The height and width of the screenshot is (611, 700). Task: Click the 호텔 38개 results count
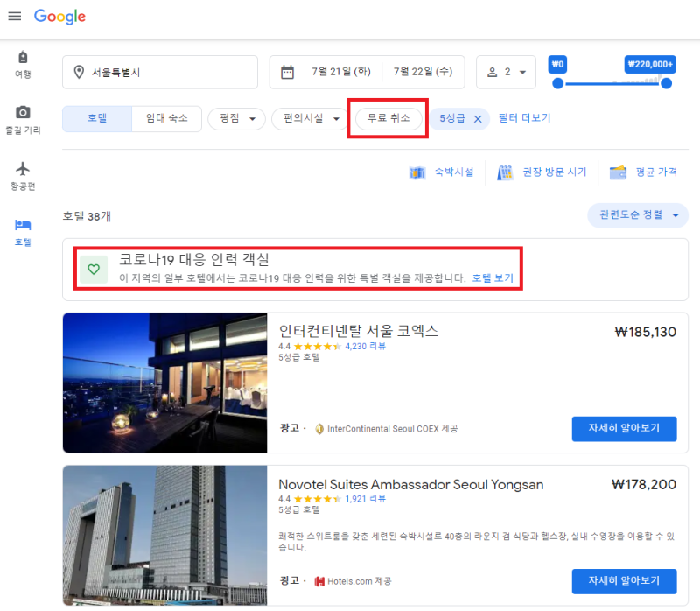[x=87, y=216]
